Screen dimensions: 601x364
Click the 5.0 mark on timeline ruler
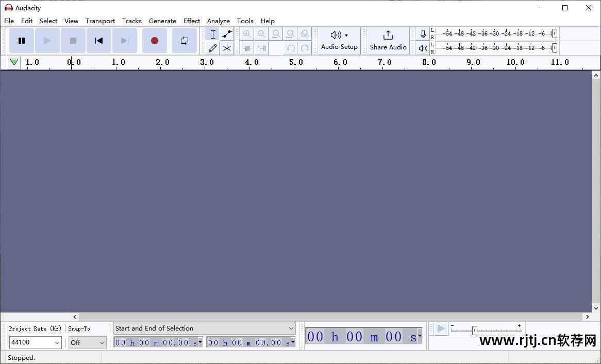point(295,62)
